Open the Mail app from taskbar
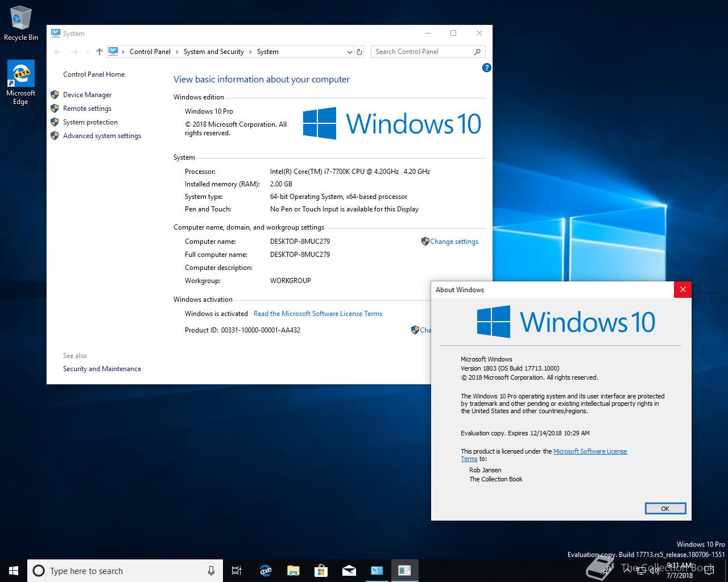The image size is (728, 582). 349,571
